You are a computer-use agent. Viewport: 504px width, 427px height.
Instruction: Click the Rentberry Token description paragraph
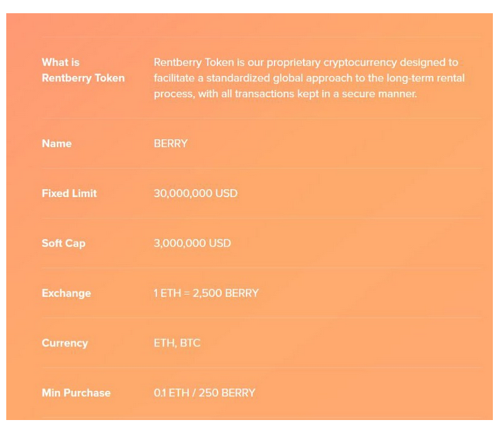[309, 78]
